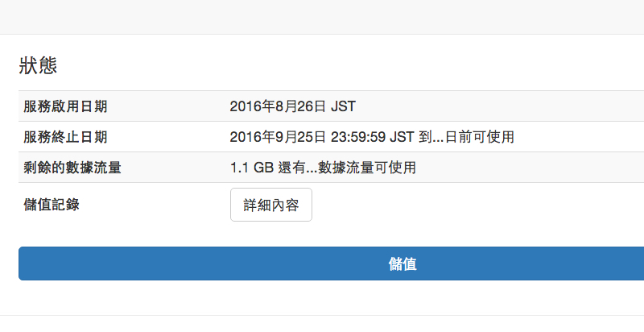Image resolution: width=644 pixels, height=332 pixels.
Task: Click blank area below the 儲值 button
Action: pyautogui.click(x=322, y=298)
